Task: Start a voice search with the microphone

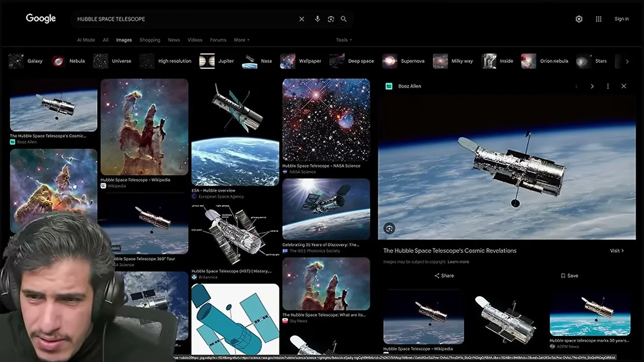Action: (317, 19)
